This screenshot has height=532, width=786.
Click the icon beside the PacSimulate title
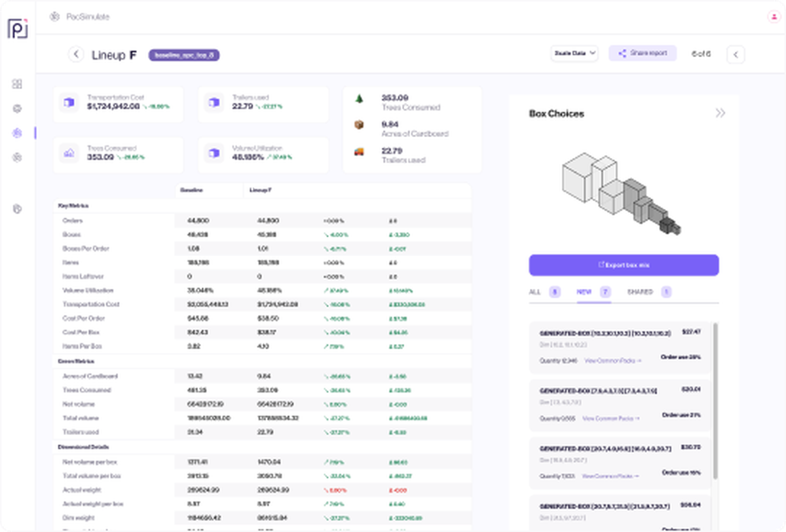coord(55,17)
